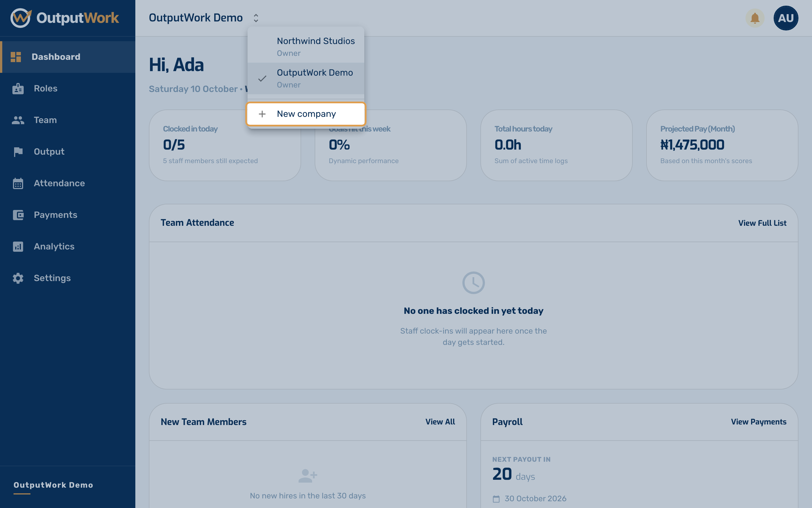Click the Analytics chart icon
Viewport: 812px width, 508px height.
tap(18, 247)
